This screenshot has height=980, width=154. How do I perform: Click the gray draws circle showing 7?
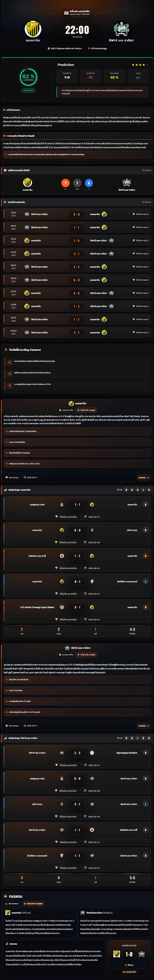coord(77,183)
